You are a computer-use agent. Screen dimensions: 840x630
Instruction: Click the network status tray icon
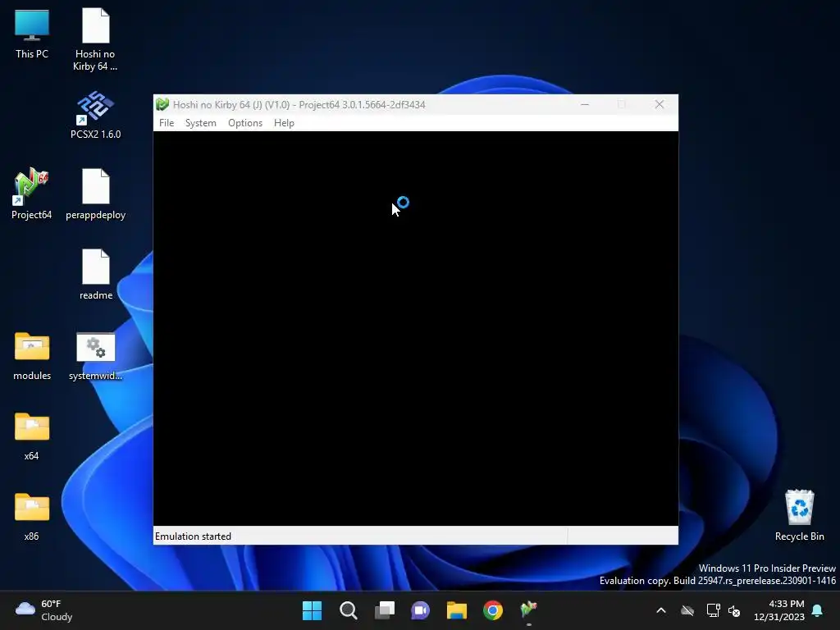click(x=713, y=610)
